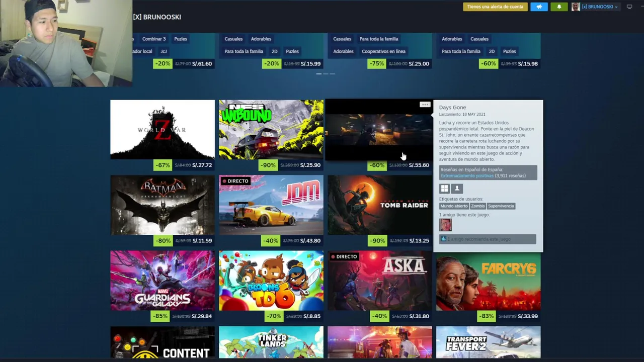Click the 'Combinar 3' tag
The height and width of the screenshot is (362, 644).
(x=154, y=39)
